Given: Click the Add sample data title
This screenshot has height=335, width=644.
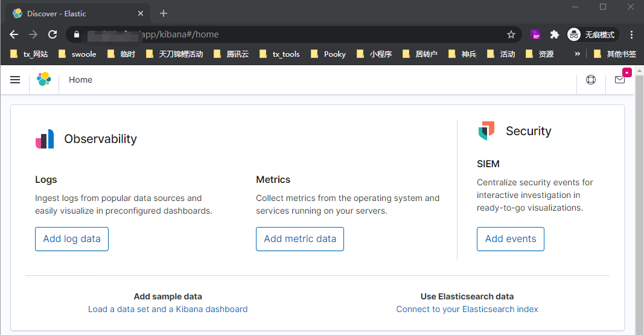Looking at the screenshot, I should (x=168, y=296).
